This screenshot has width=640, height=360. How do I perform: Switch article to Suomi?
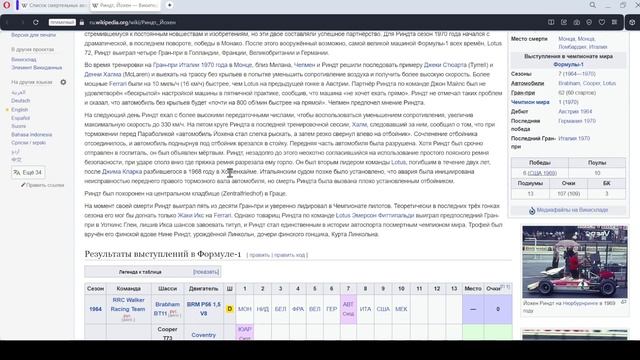click(18, 126)
